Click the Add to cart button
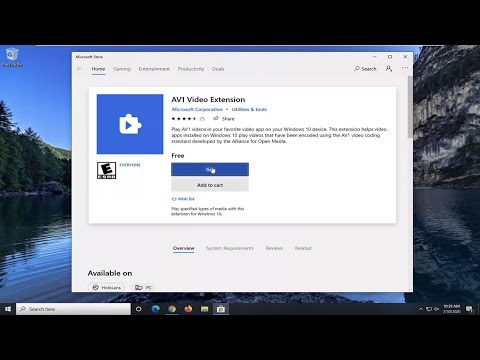This screenshot has height=360, width=480. pos(210,185)
